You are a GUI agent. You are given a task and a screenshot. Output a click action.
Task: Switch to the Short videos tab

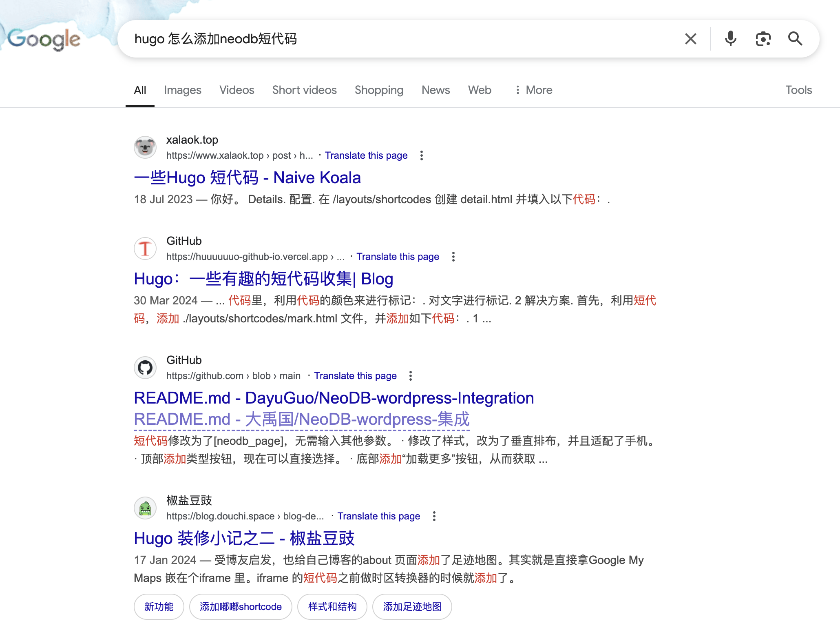tap(304, 90)
